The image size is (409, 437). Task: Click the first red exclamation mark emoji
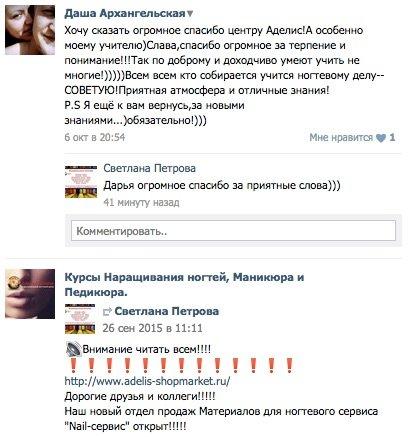click(x=73, y=365)
